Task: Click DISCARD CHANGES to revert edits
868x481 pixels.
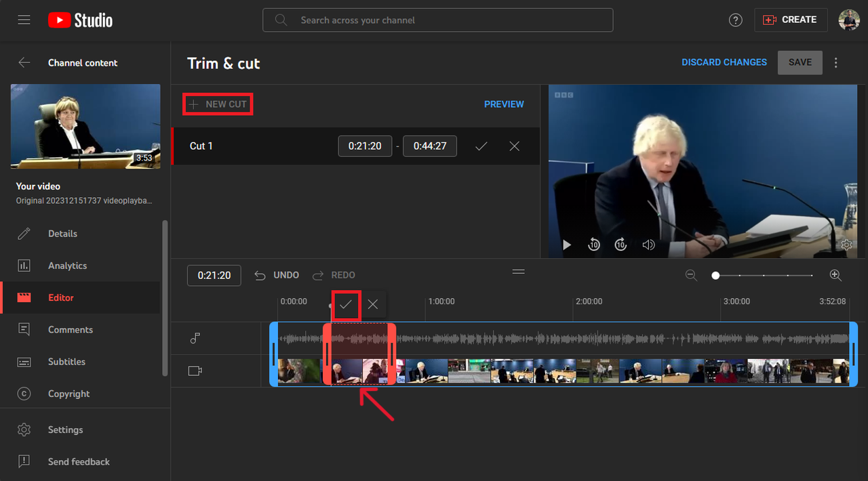Action: pos(724,62)
